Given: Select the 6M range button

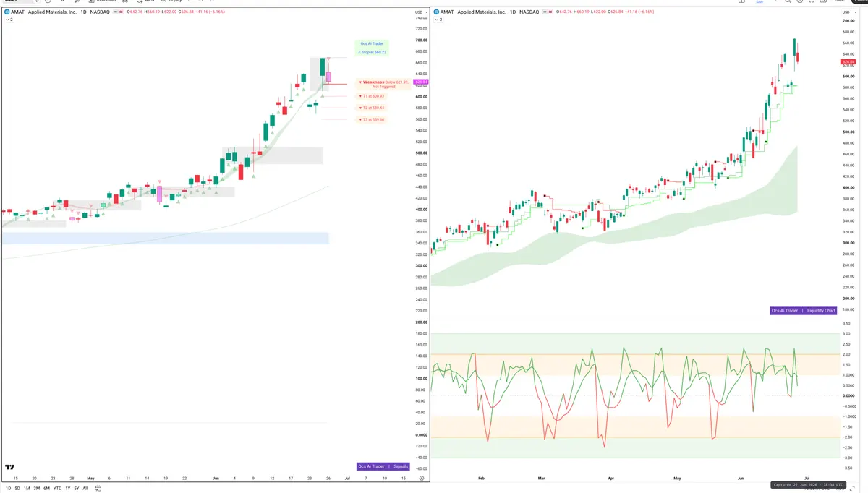Looking at the screenshot, I should click(46, 488).
